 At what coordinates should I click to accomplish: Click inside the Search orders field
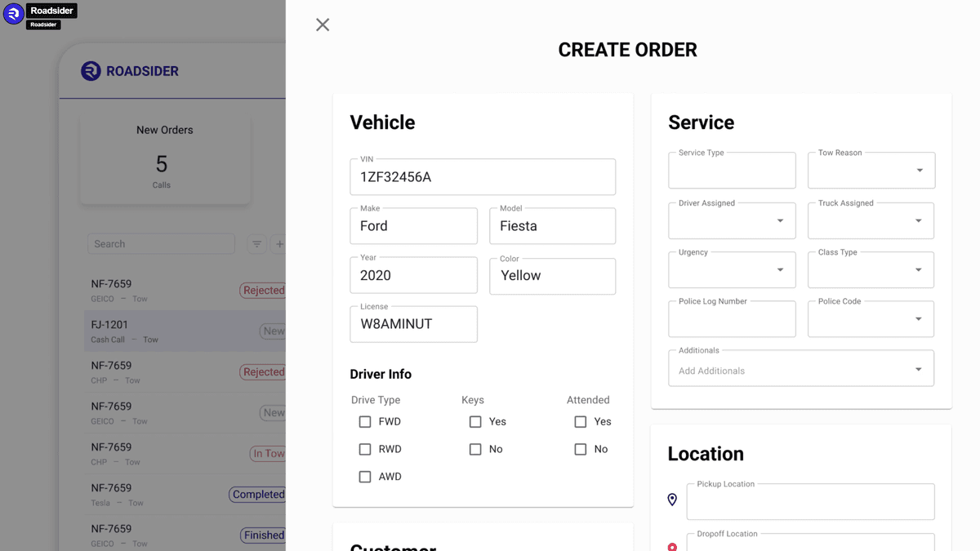(x=161, y=244)
